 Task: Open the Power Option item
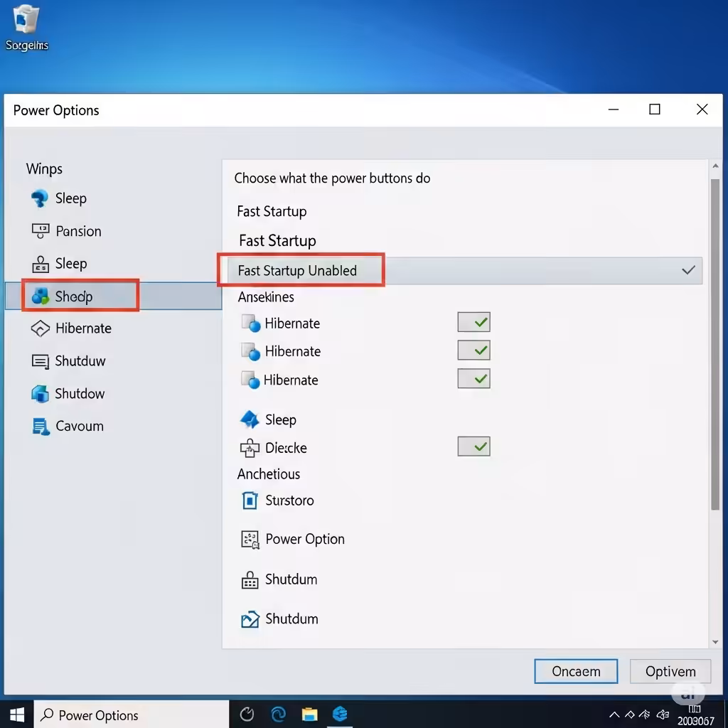(292, 539)
